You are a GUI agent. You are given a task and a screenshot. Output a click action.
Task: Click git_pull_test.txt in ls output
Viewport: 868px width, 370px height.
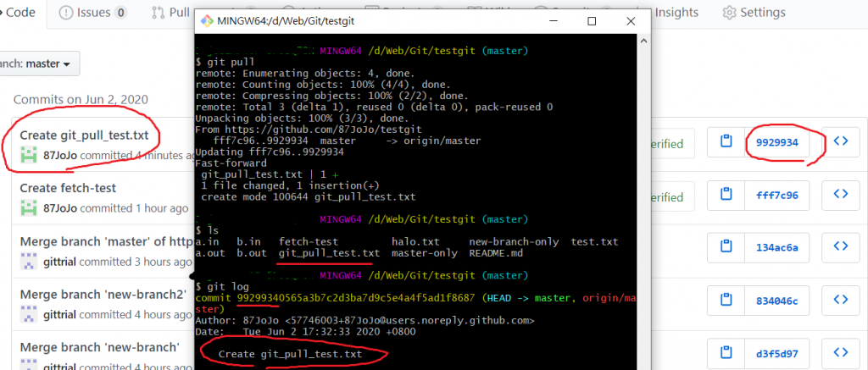pyautogui.click(x=329, y=253)
